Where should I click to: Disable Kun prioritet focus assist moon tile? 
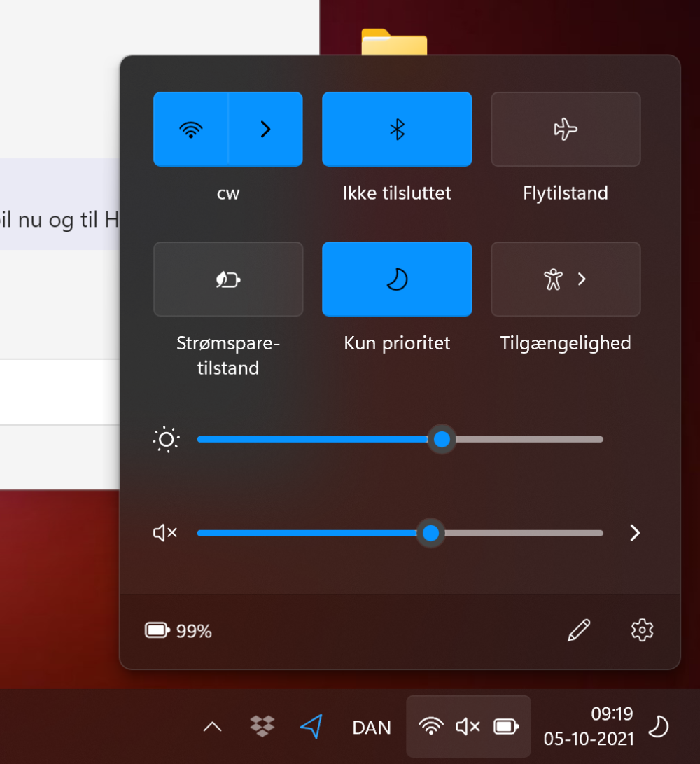[397, 279]
